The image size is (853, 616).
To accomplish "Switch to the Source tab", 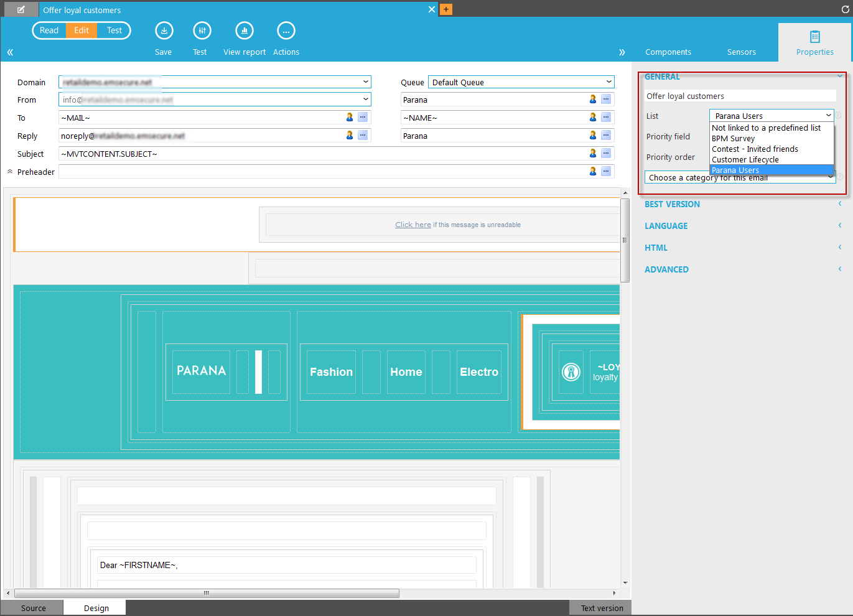I will point(33,608).
